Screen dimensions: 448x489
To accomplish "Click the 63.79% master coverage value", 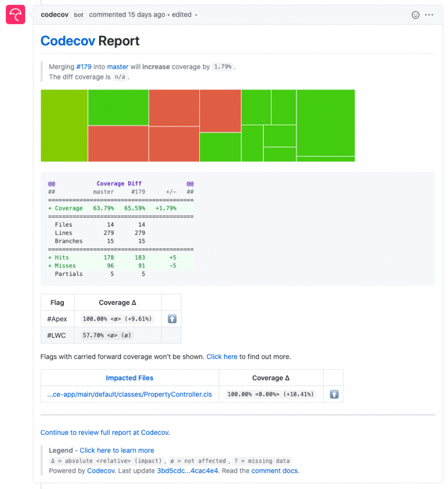I will (104, 208).
